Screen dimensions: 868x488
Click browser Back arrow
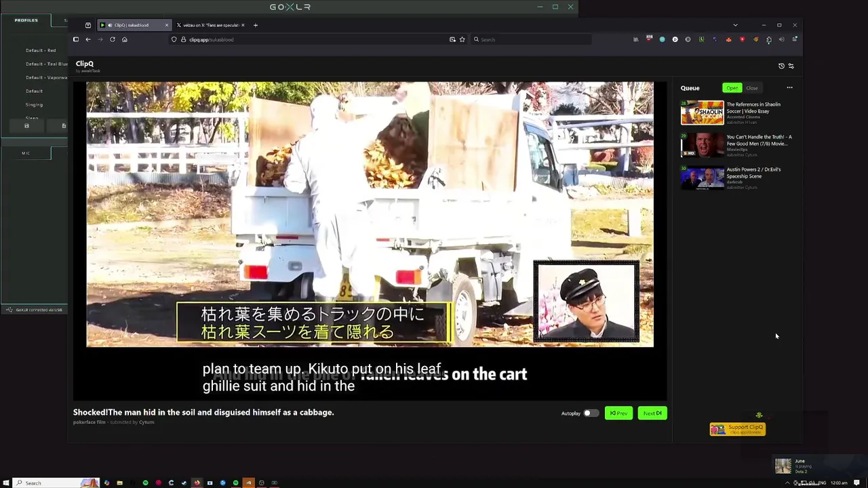click(87, 39)
